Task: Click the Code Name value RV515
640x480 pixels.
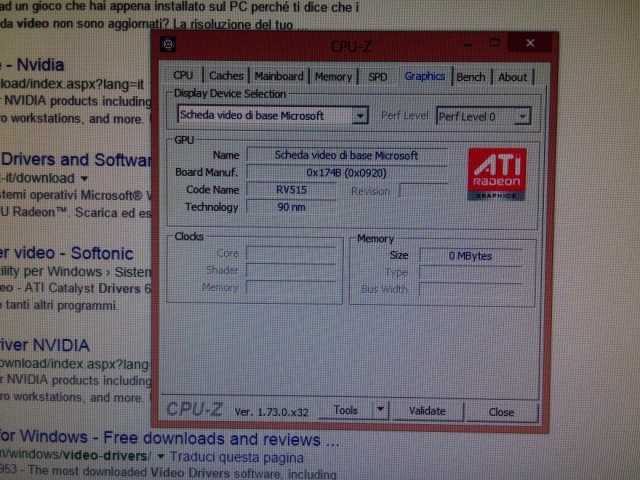Action: point(291,190)
